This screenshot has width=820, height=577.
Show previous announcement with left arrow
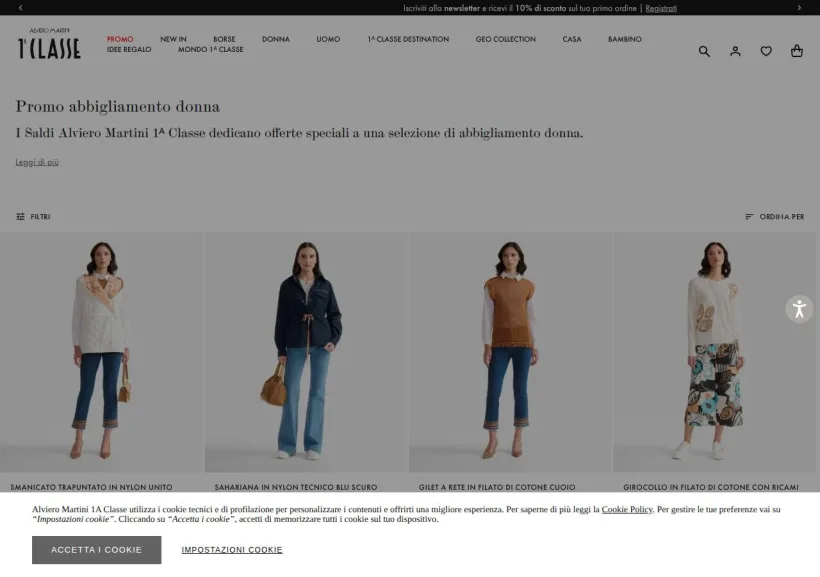pos(20,8)
